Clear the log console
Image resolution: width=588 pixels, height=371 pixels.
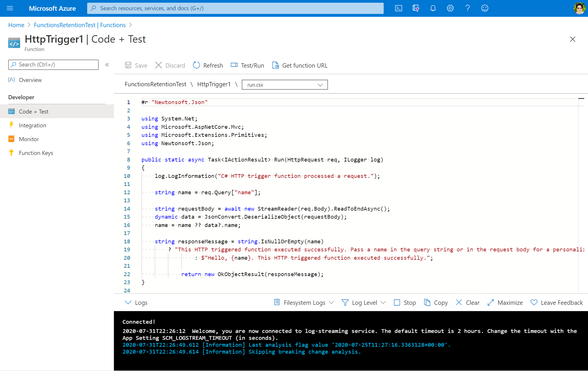click(468, 302)
